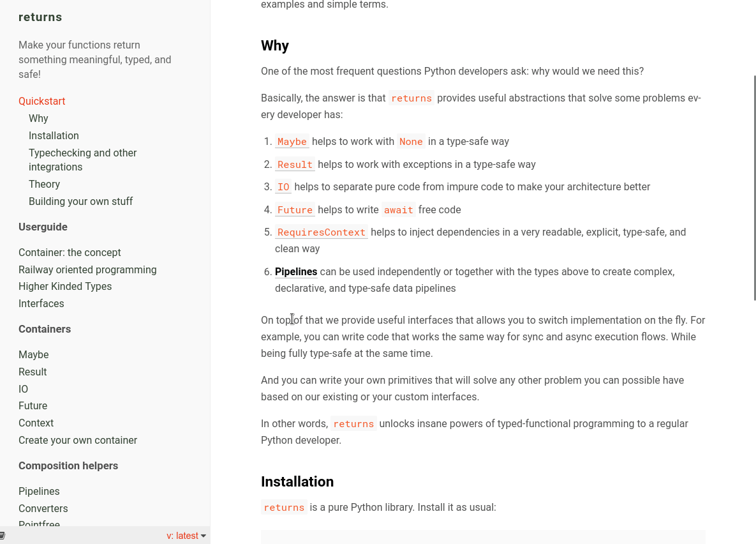Open Container: the concept page
Image resolution: width=756 pixels, height=544 pixels.
click(70, 252)
